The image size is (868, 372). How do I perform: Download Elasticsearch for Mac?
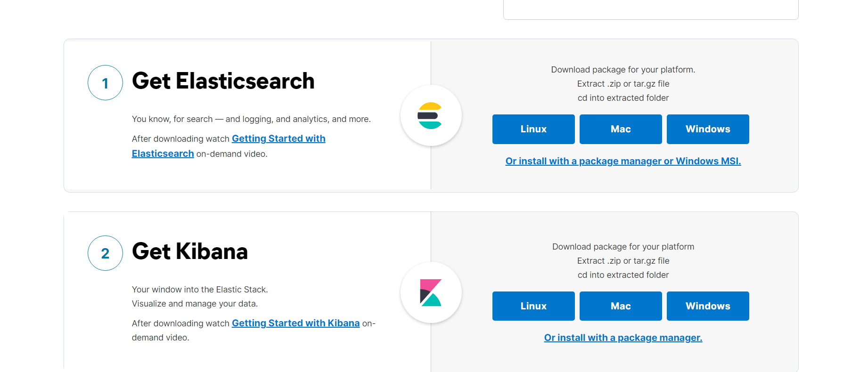coord(621,129)
